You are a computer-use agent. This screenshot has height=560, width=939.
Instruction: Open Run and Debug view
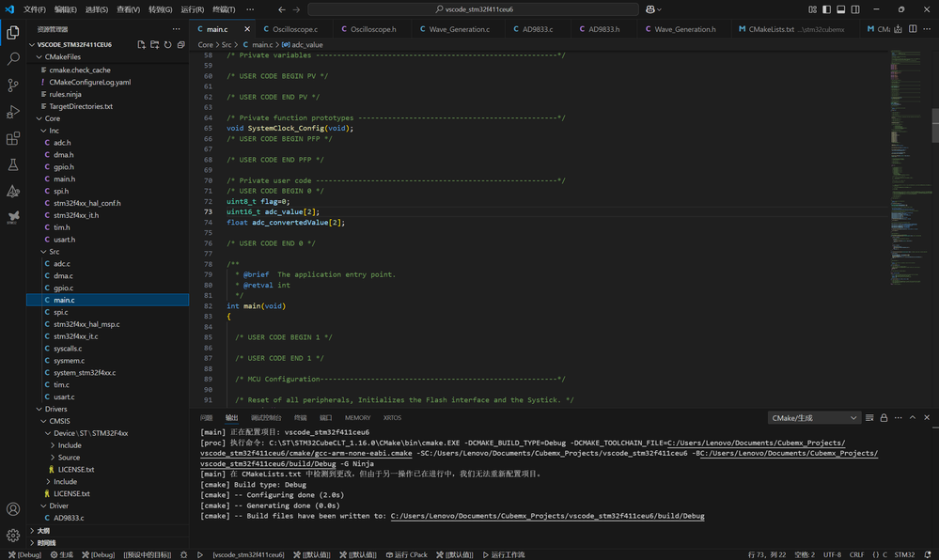[x=13, y=112]
